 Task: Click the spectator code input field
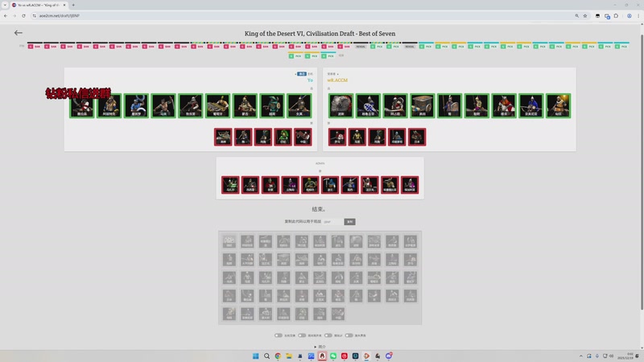pos(332,222)
